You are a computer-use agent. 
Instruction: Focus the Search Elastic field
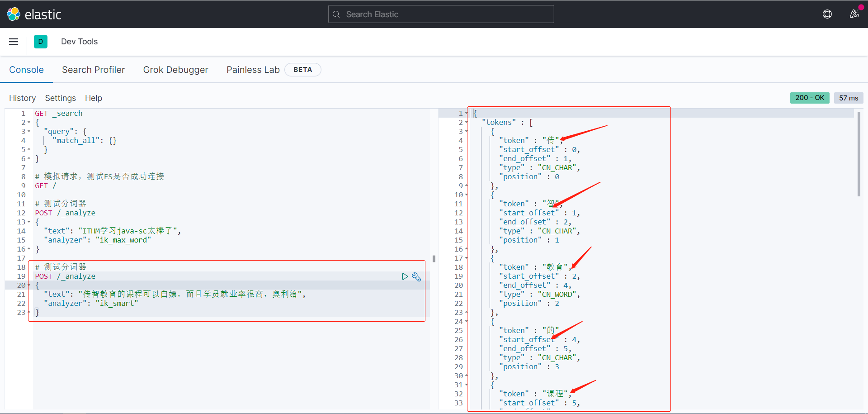[441, 14]
